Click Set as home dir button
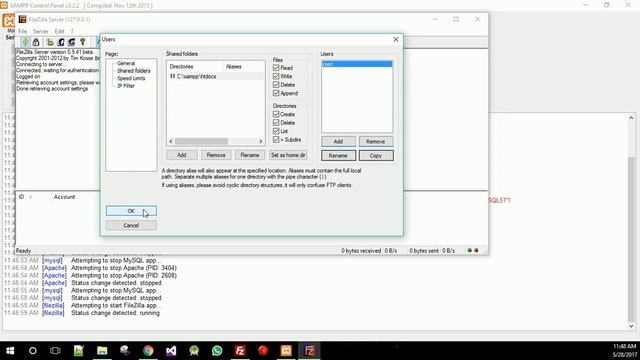 288,155
